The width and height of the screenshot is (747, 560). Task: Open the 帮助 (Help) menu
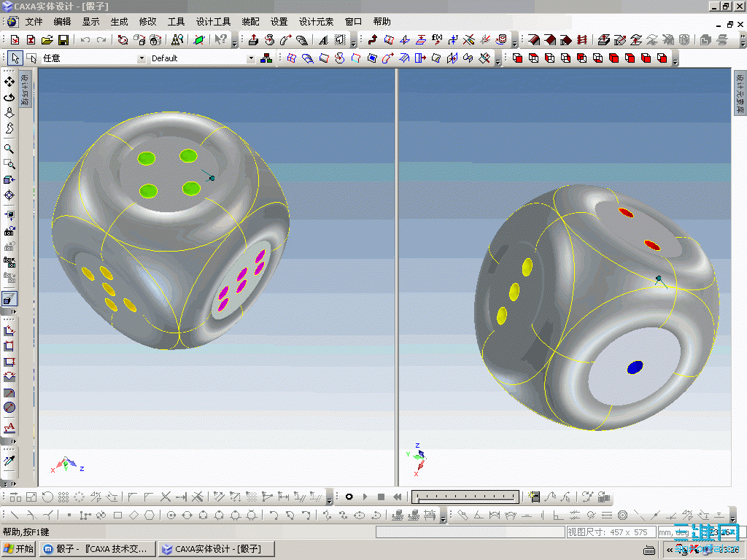(382, 22)
